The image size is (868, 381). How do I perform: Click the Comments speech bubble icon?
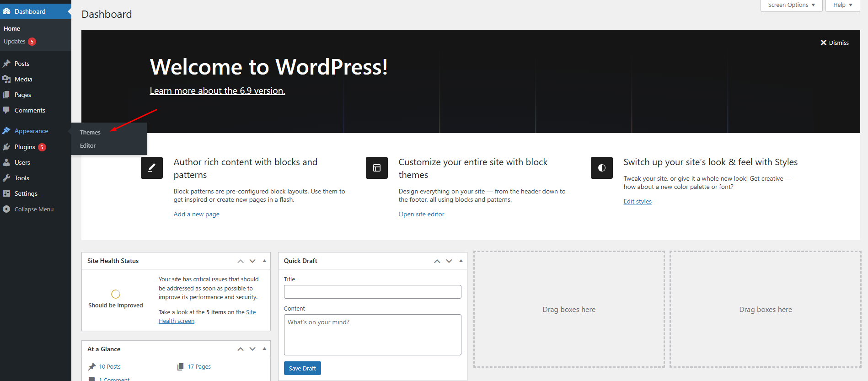pyautogui.click(x=6, y=110)
